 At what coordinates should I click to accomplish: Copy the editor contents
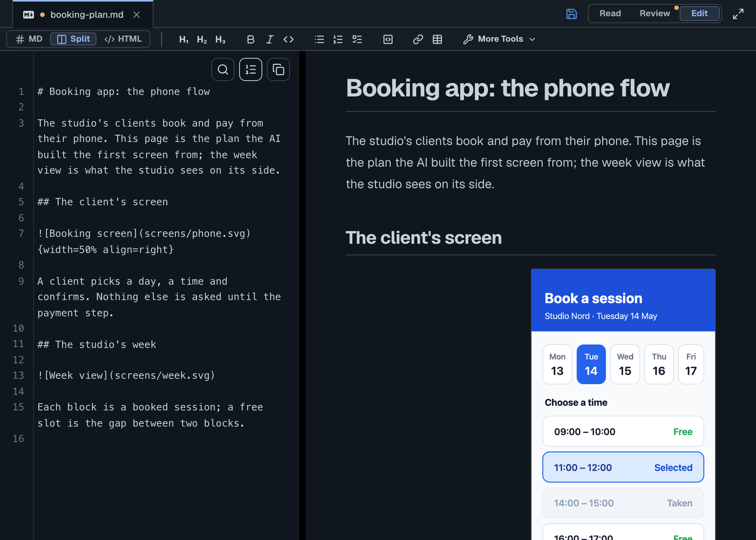pyautogui.click(x=278, y=70)
